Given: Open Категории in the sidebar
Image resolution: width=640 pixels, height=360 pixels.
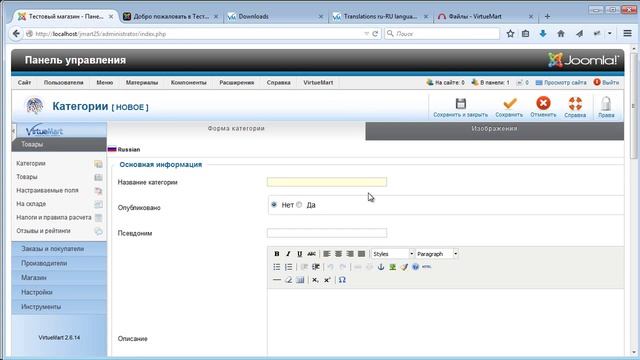Looking at the screenshot, I should click(31, 163).
